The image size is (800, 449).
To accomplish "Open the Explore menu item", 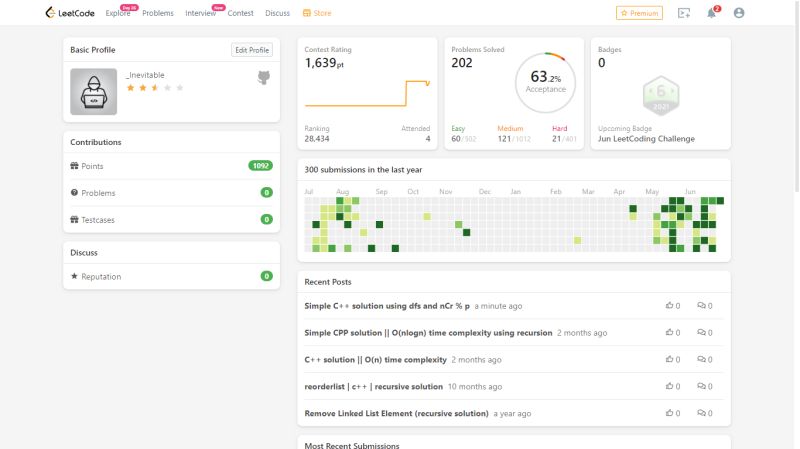I will pyautogui.click(x=118, y=13).
